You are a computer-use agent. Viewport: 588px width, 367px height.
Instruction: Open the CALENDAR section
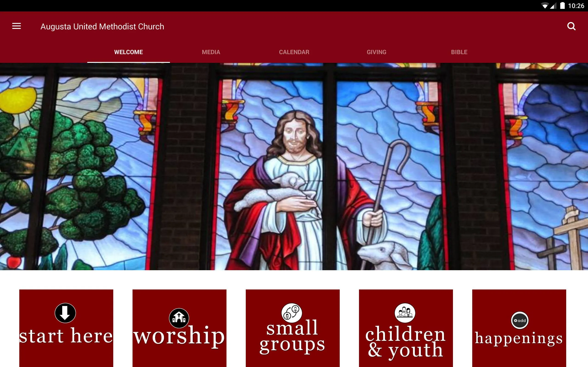tap(294, 53)
